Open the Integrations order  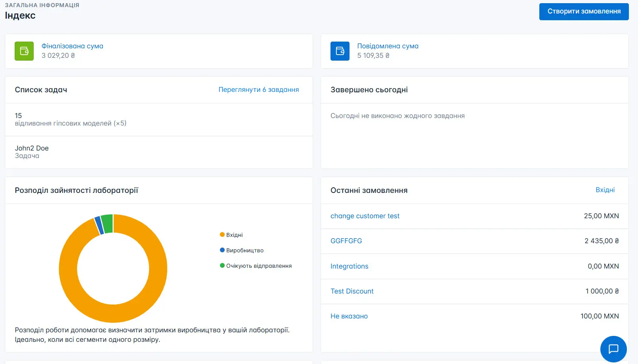coord(349,266)
